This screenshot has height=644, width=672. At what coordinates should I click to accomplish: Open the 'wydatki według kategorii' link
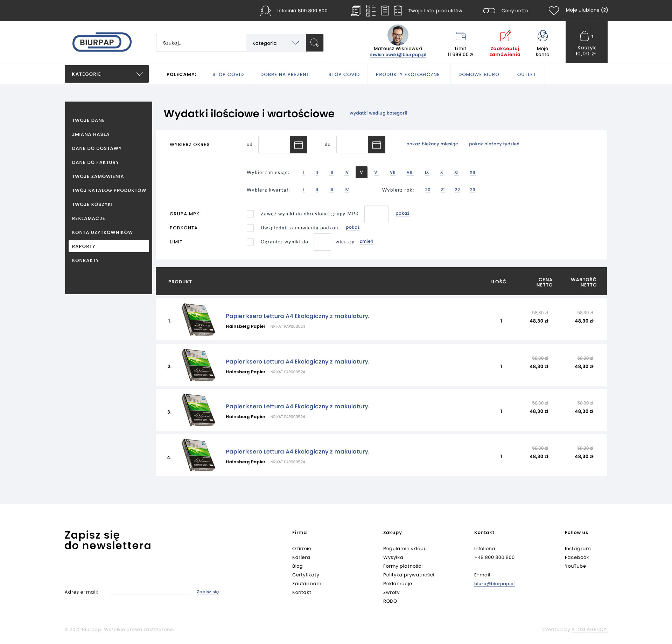click(x=378, y=113)
